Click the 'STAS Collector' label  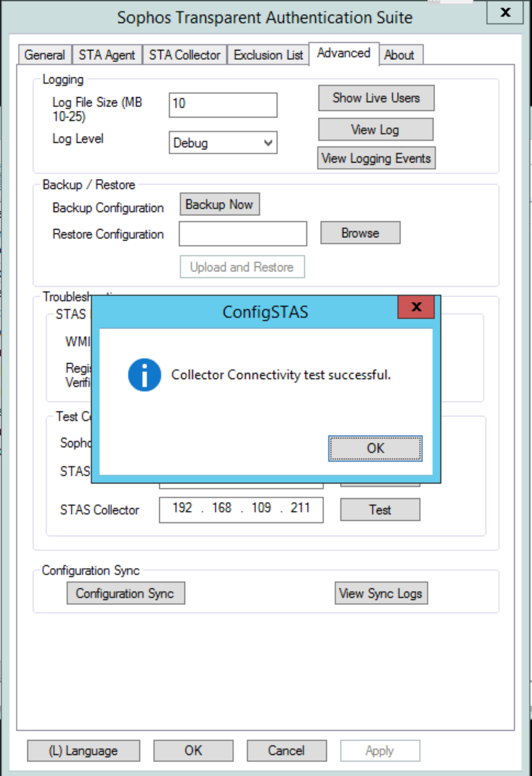[99, 510]
